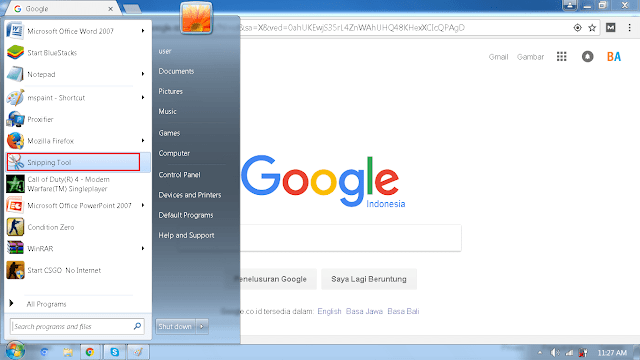Open mspaint - Shortcut icon

tap(15, 98)
